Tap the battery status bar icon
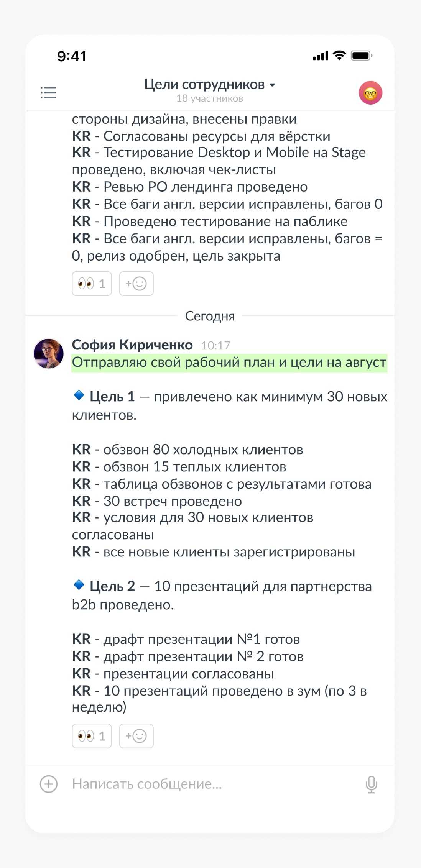The image size is (421, 868). click(362, 56)
